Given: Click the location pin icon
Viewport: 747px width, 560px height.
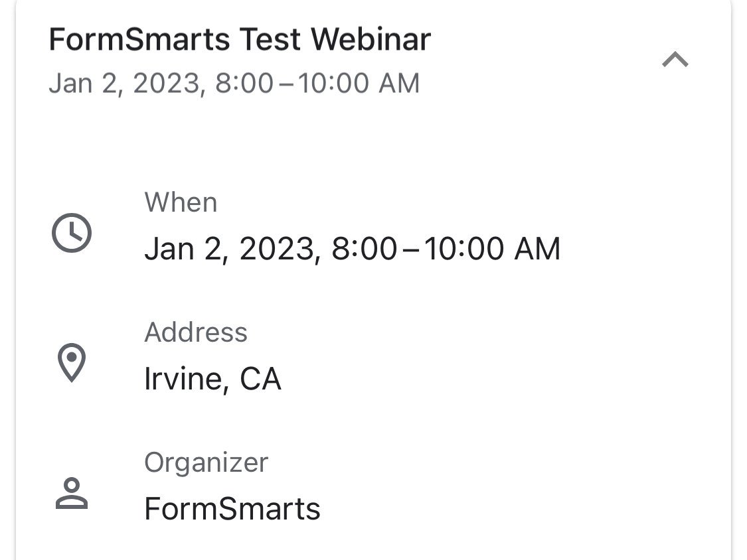Looking at the screenshot, I should [72, 362].
